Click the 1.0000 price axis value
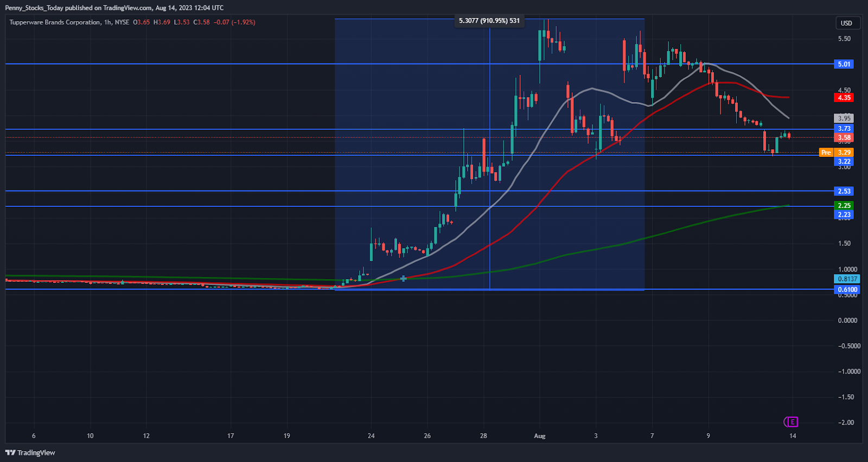 point(847,269)
